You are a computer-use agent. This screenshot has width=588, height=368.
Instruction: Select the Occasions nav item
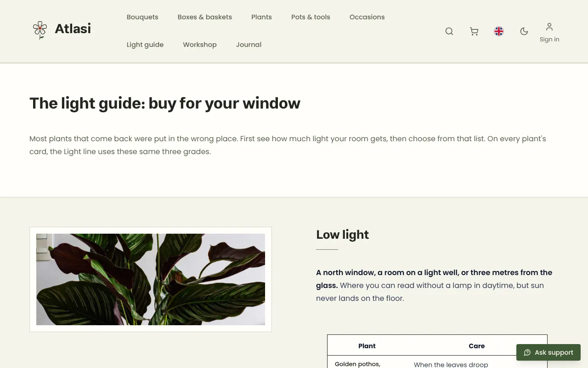point(367,17)
